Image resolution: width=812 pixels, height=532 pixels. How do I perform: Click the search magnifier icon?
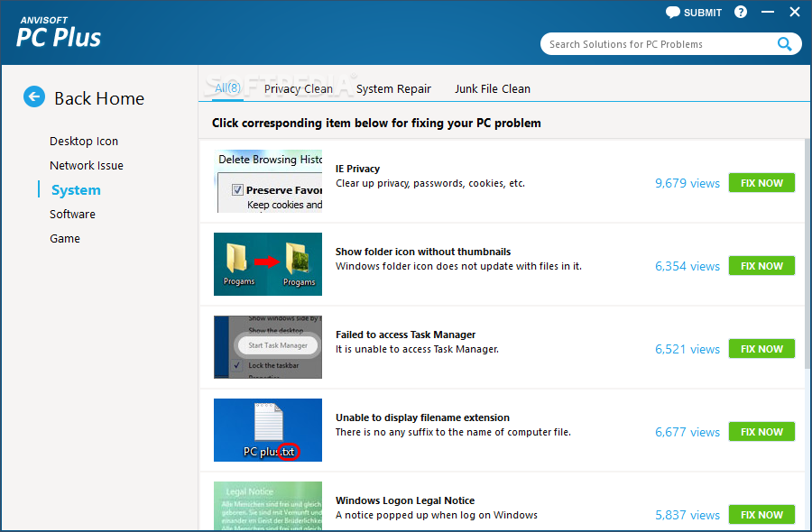coord(784,44)
